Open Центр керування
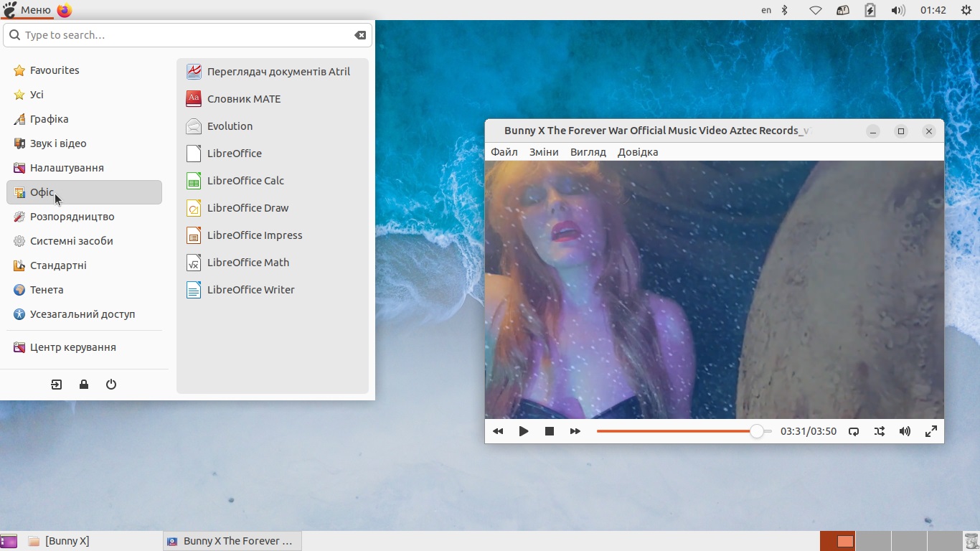This screenshot has width=980, height=551. click(84, 347)
